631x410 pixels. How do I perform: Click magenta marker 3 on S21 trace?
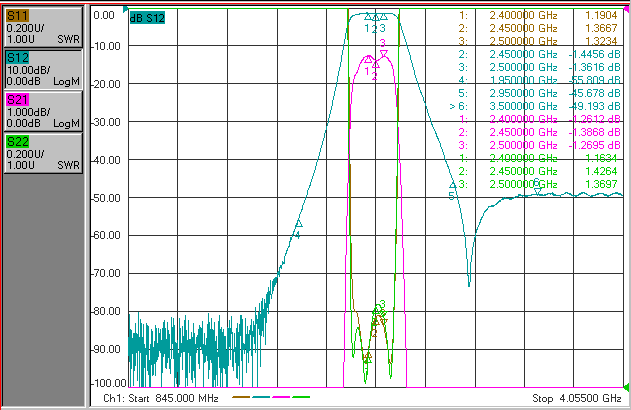click(384, 53)
